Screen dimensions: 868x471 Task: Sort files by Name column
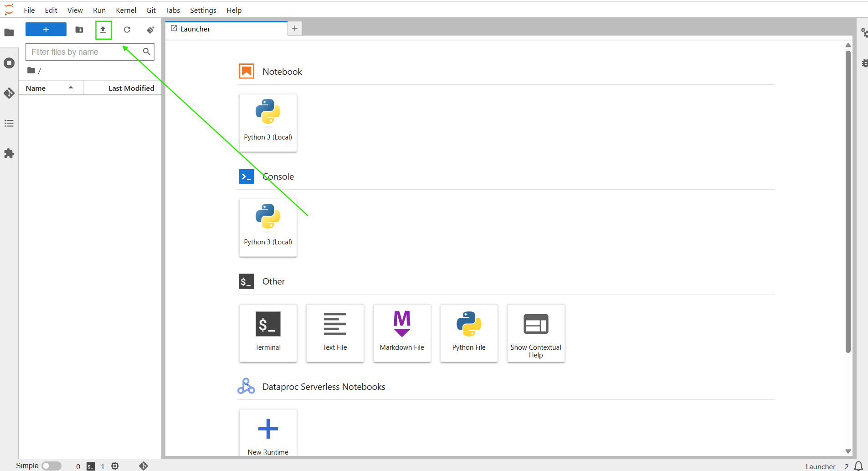(x=36, y=88)
